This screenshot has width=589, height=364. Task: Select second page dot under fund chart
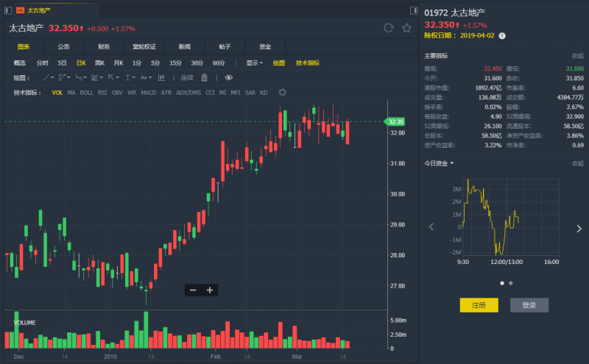pyautogui.click(x=511, y=283)
